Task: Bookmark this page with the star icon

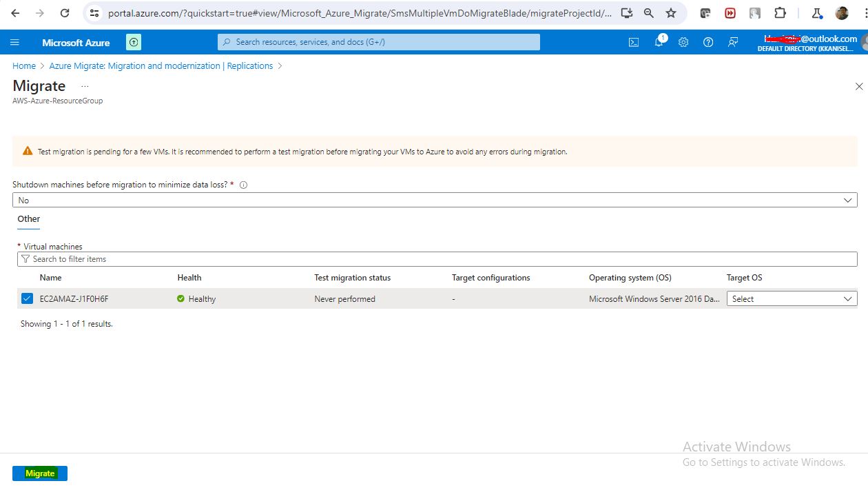Action: [x=671, y=13]
